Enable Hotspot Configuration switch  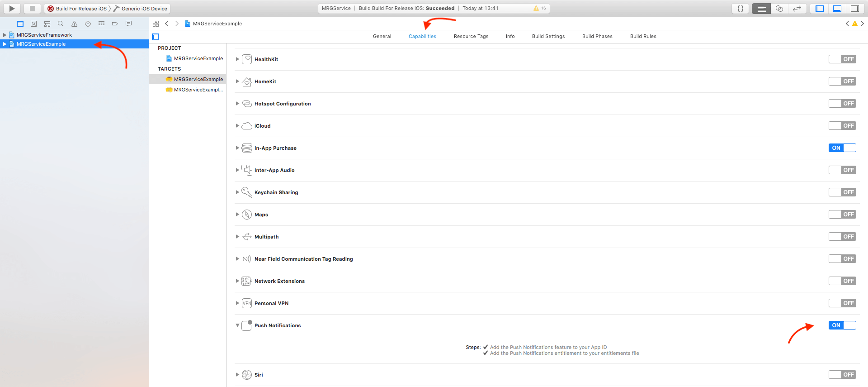pos(842,103)
